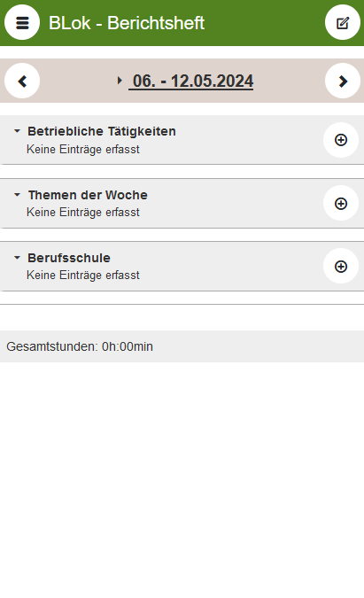Screen dimensions: 364x598
Task: Go to the next week
Action: coord(342,81)
